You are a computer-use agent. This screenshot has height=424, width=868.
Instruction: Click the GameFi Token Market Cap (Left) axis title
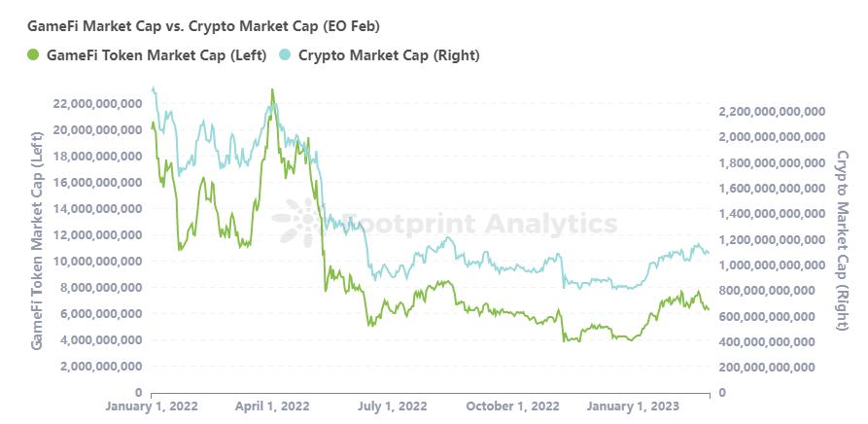click(37, 240)
